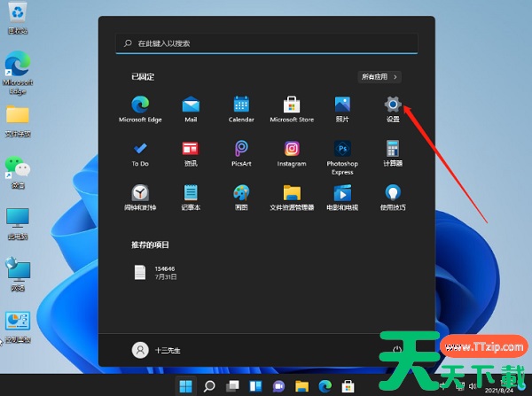The width and height of the screenshot is (532, 396).
Task: Click the 所有应用 All apps button
Action: point(379,77)
